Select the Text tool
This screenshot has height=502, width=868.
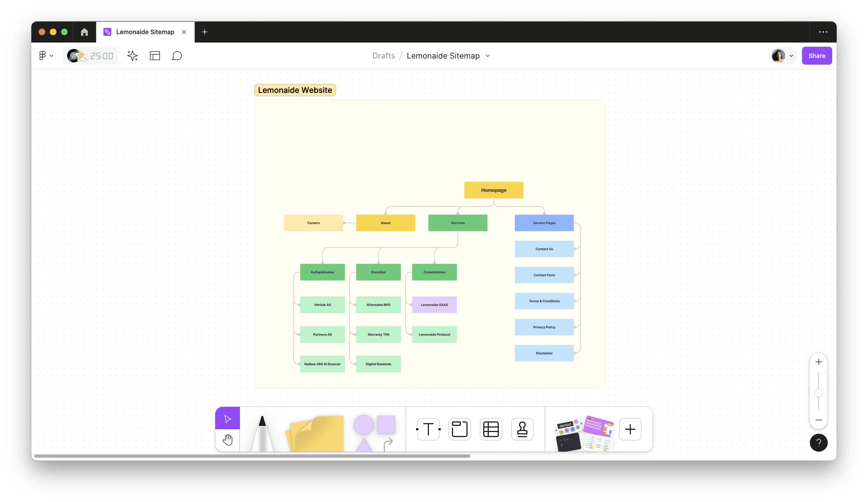click(428, 429)
